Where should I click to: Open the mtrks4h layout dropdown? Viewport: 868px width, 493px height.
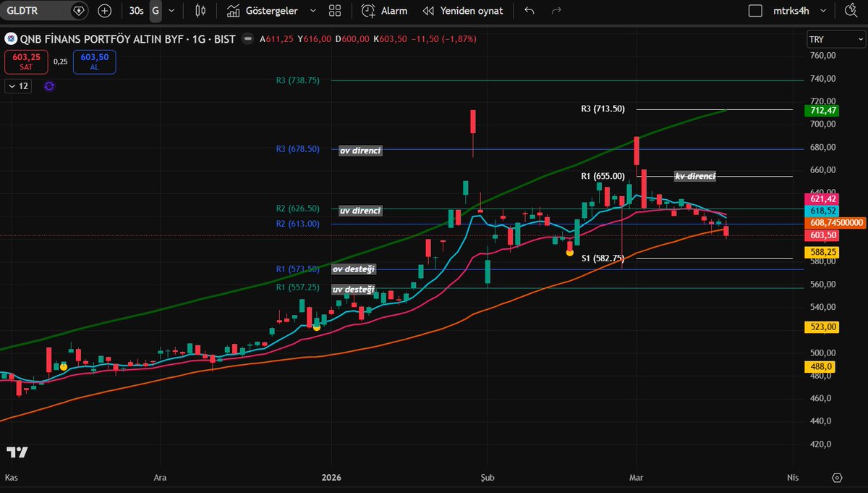pyautogui.click(x=799, y=11)
